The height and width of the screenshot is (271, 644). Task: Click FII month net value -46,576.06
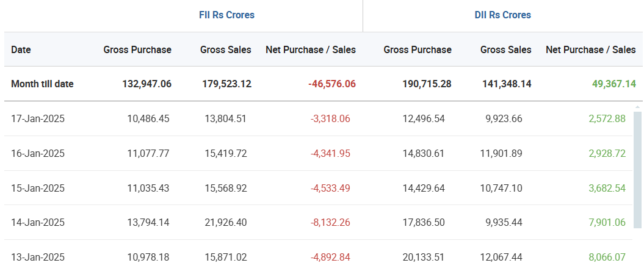point(331,84)
